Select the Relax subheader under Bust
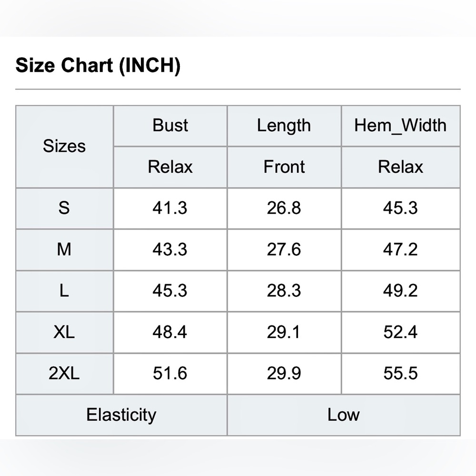Screen dimensions: 476x476 [x=170, y=167]
